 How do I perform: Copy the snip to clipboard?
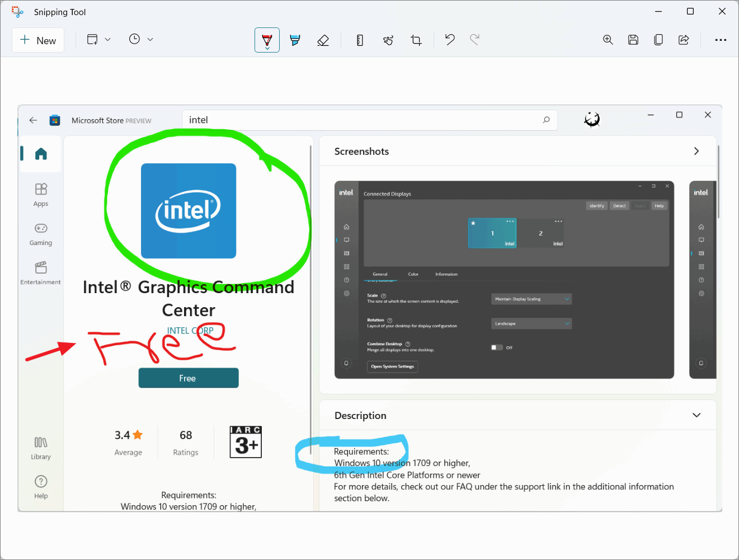tap(658, 40)
